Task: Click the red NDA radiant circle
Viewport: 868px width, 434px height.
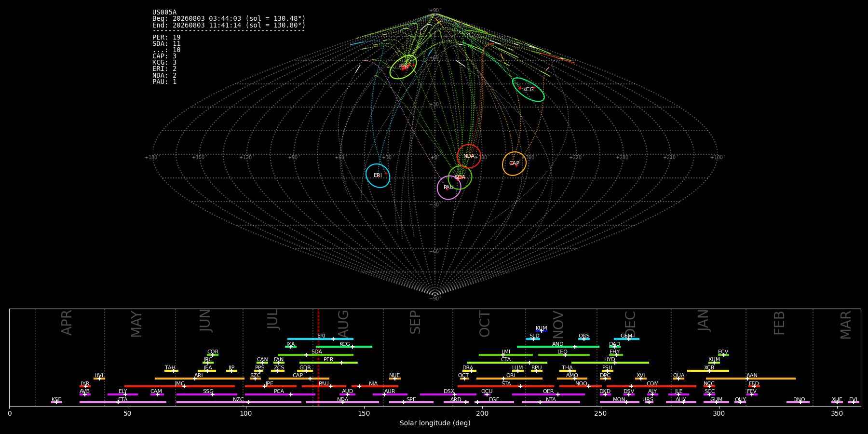Action: 469,156
